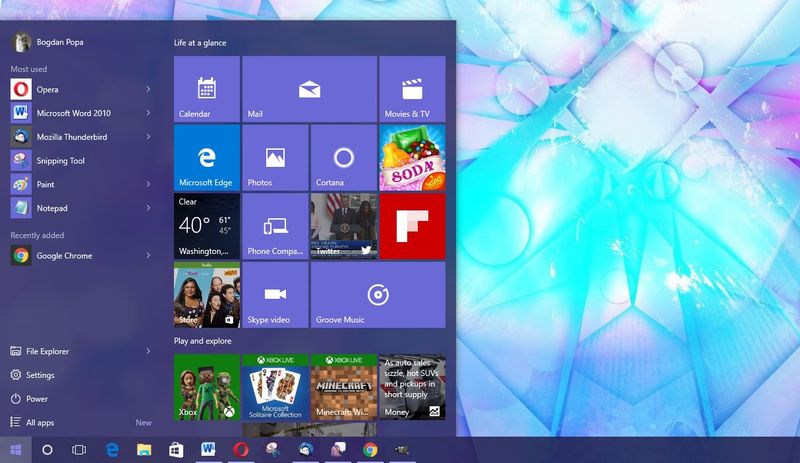Open Cortana search circle on the taskbar
This screenshot has width=800, height=463.
(47, 450)
